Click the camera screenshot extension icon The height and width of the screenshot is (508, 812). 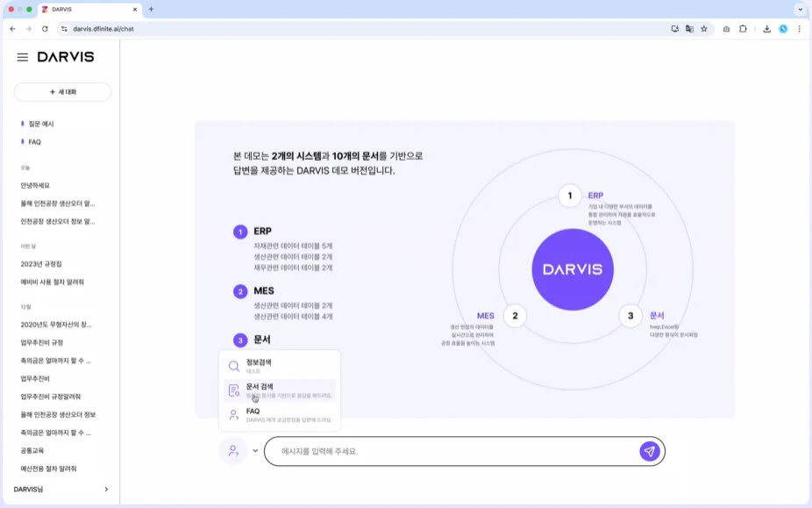726,29
